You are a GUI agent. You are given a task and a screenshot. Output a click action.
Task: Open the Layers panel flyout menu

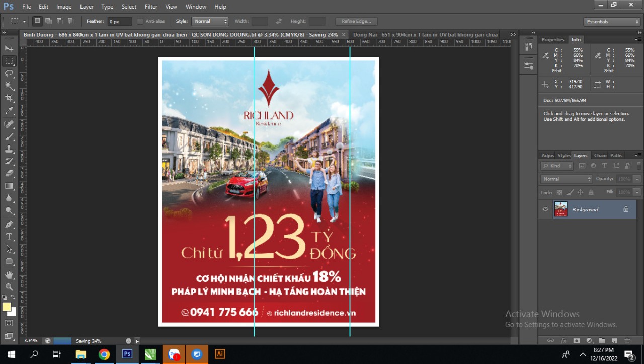click(638, 155)
